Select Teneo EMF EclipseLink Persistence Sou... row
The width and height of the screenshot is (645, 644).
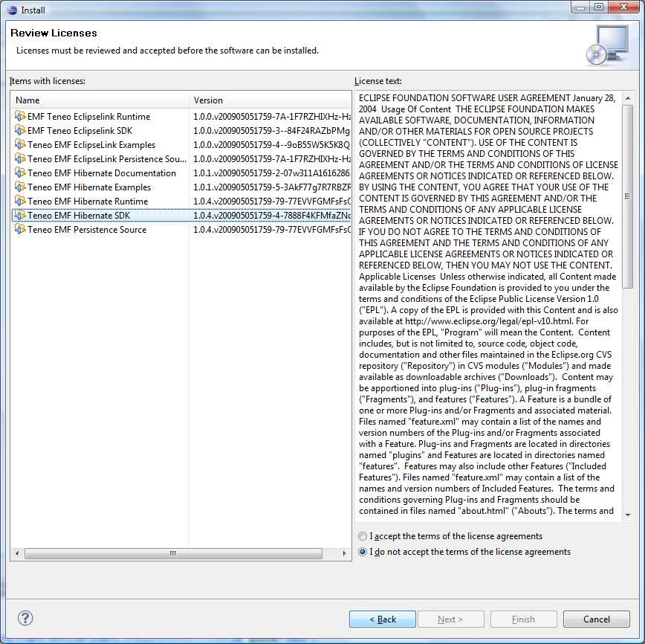coord(181,158)
